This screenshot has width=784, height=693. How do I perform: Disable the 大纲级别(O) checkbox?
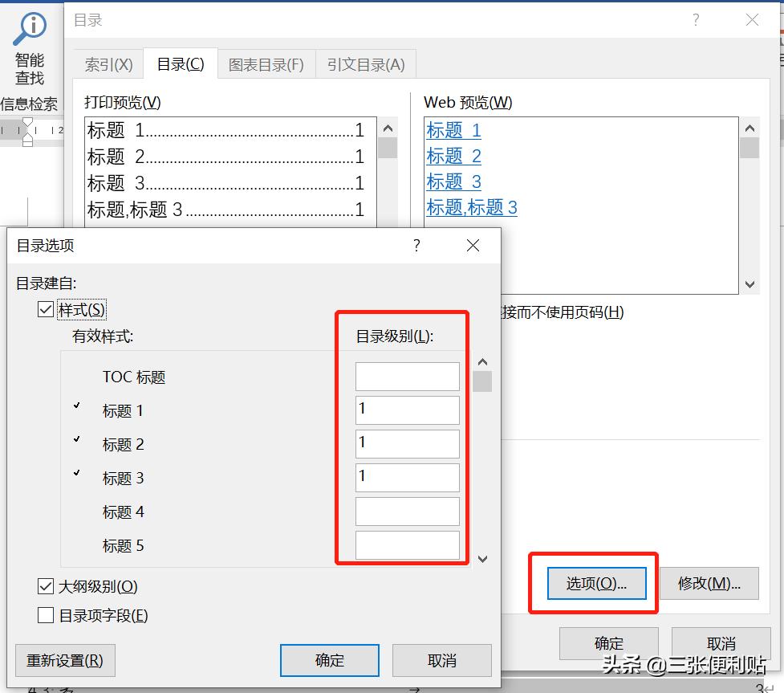coord(46,586)
